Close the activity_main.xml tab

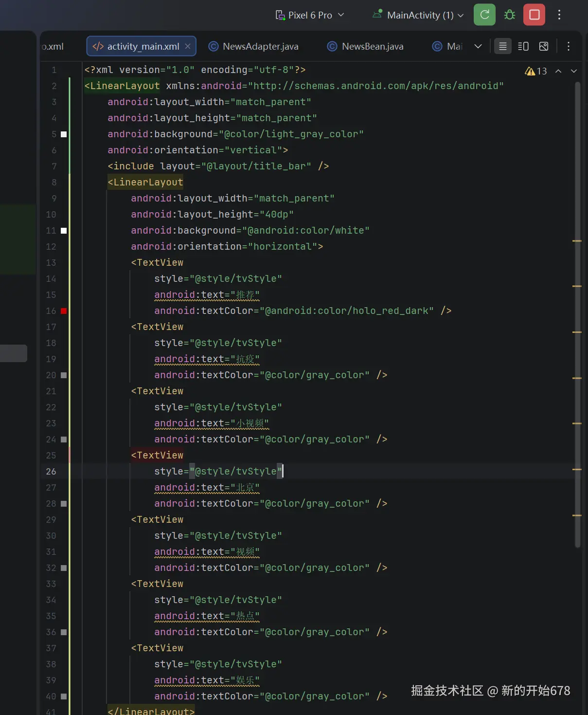188,46
